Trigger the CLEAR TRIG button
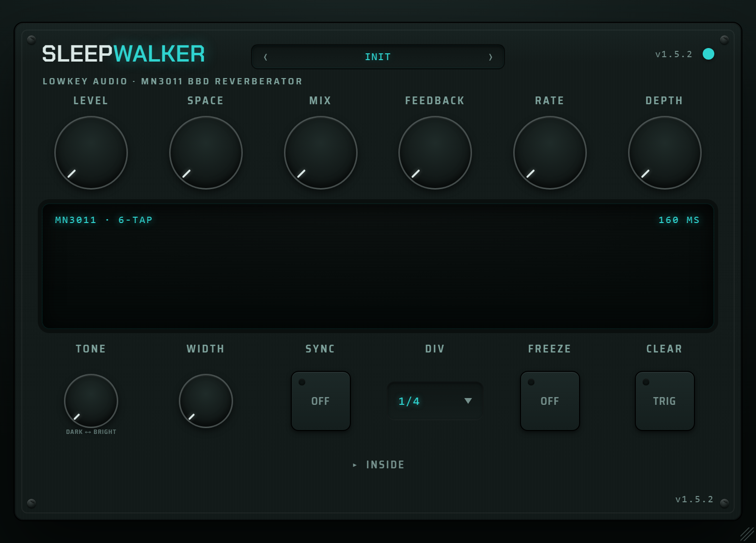 coord(665,401)
